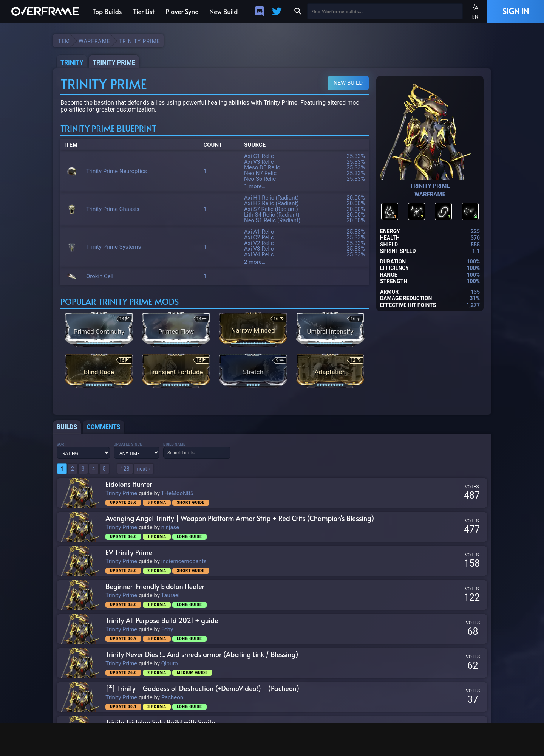Switch to the Comments tab
544x756 pixels.
(x=104, y=427)
